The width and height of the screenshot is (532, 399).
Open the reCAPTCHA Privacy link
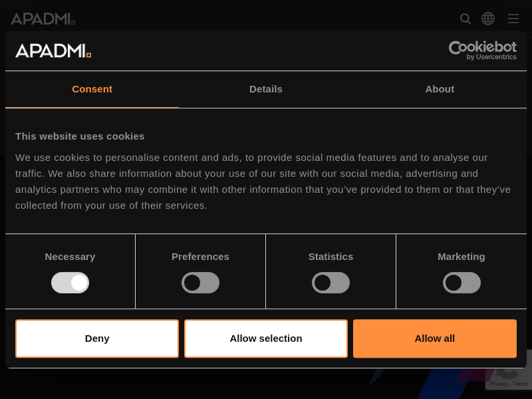[498, 384]
